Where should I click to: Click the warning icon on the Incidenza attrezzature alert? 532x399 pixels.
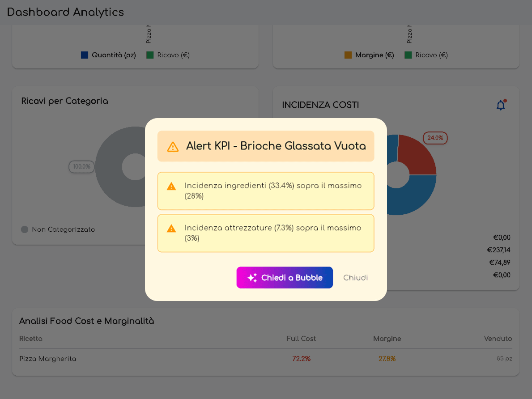170,227
